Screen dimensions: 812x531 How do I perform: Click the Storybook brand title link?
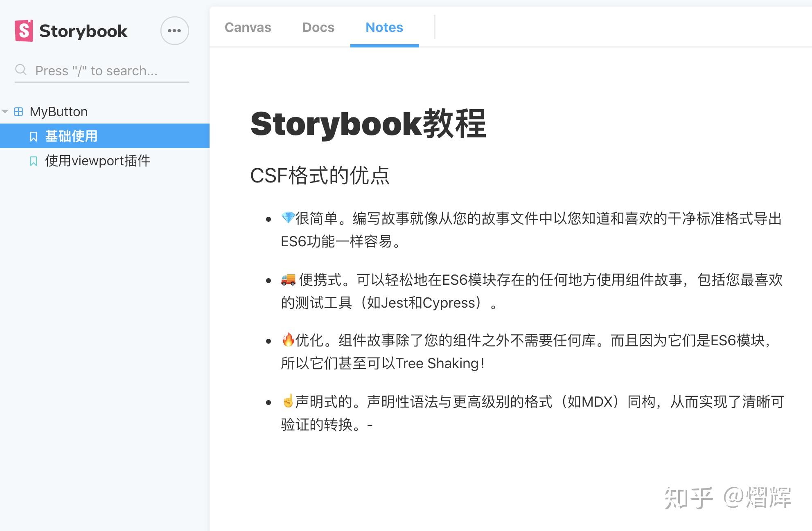coord(83,31)
